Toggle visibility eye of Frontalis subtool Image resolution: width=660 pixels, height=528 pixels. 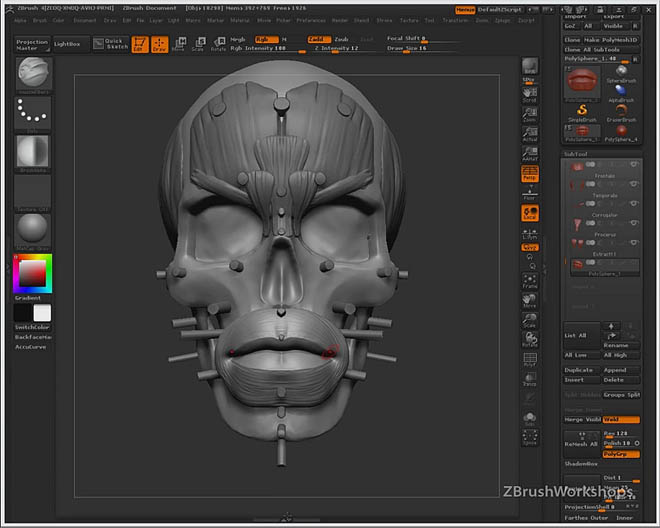point(633,165)
